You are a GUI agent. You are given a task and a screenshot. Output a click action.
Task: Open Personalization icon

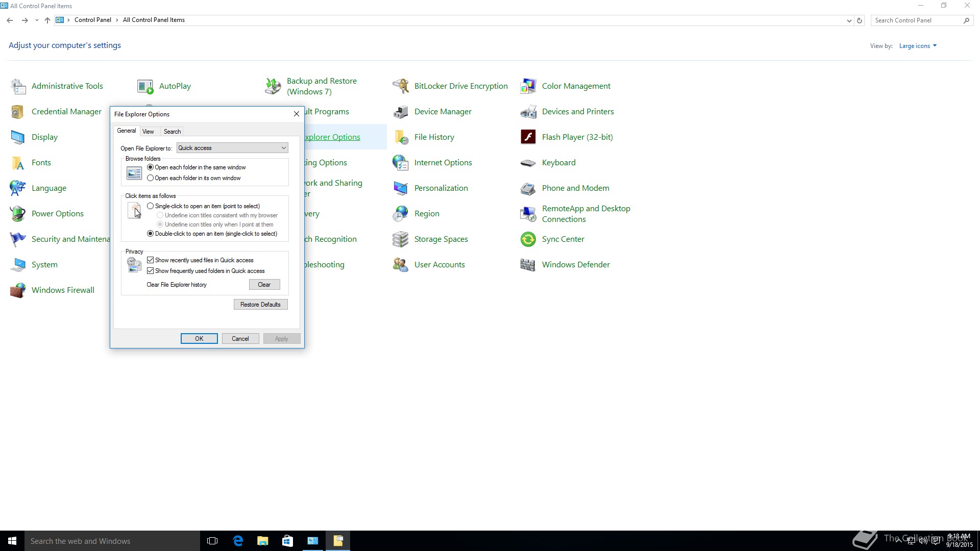point(401,188)
